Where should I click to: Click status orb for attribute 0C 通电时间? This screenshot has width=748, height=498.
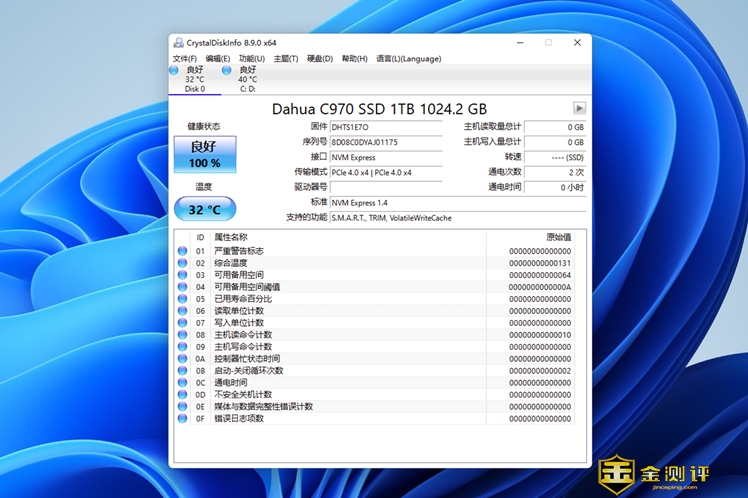point(182,383)
